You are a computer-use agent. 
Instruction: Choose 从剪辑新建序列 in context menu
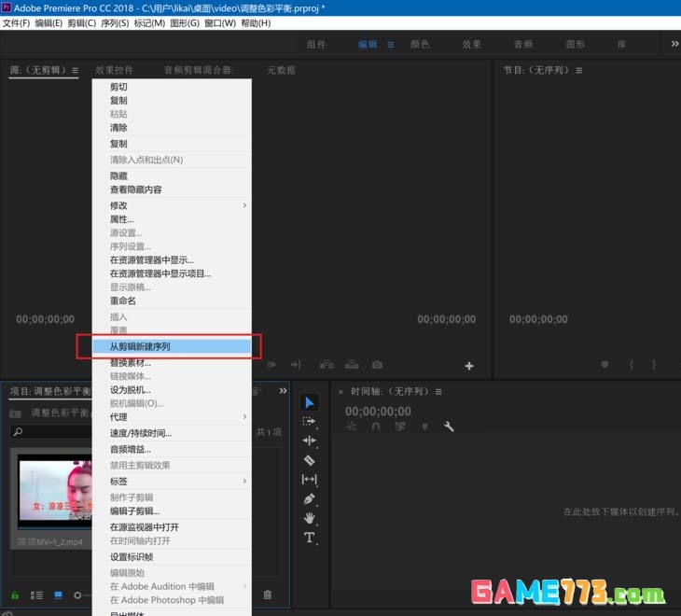click(x=172, y=346)
